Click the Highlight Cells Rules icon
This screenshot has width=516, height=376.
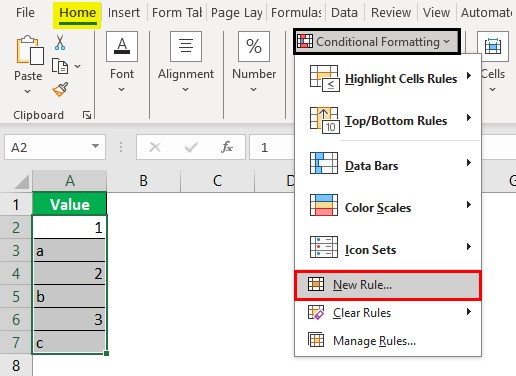coord(325,78)
